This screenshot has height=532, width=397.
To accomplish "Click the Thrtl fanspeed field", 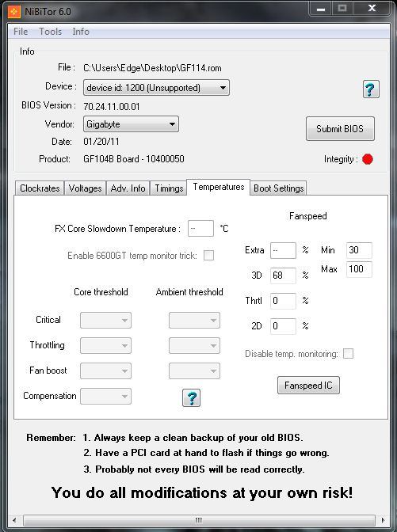I will point(283,301).
